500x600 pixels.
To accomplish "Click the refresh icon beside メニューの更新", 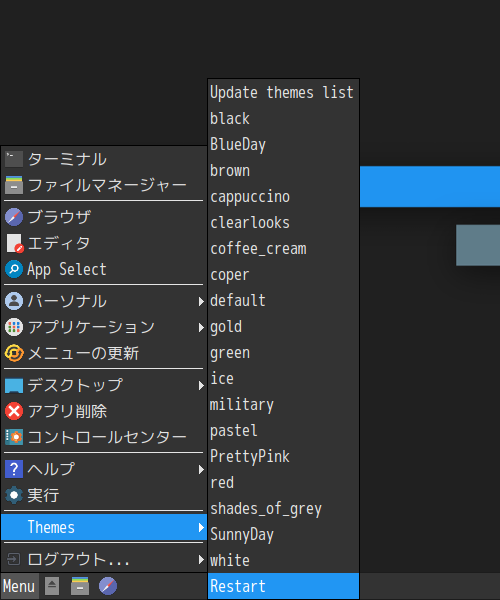I will [x=14, y=353].
